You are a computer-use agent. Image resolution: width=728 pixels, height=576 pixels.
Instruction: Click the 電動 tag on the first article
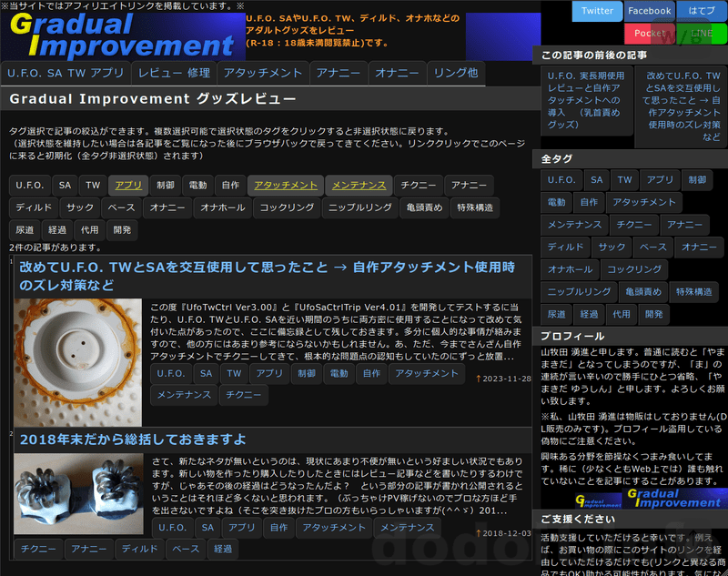click(x=339, y=374)
